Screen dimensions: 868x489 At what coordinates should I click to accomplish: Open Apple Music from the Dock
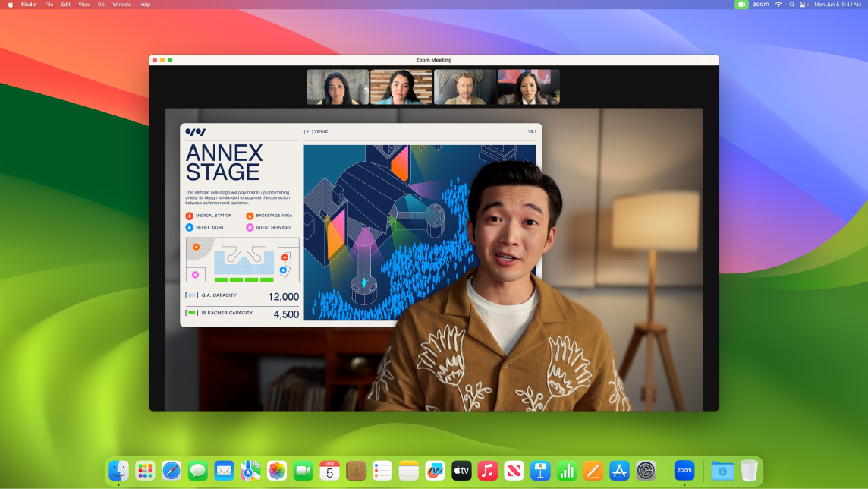pos(488,471)
